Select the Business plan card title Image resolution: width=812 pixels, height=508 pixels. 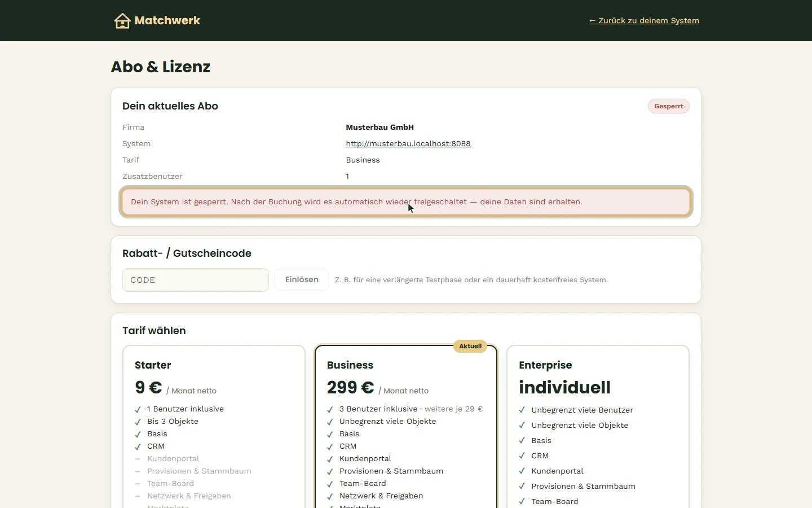point(350,365)
